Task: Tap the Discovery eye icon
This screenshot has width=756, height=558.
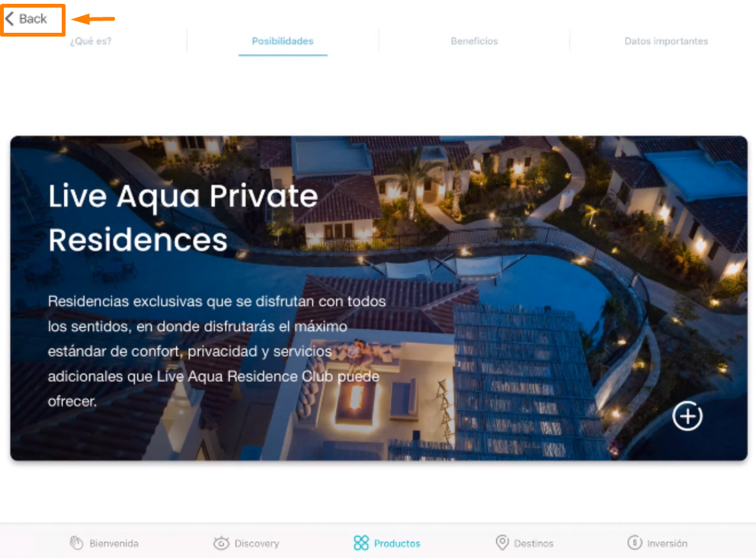Action: coord(221,543)
